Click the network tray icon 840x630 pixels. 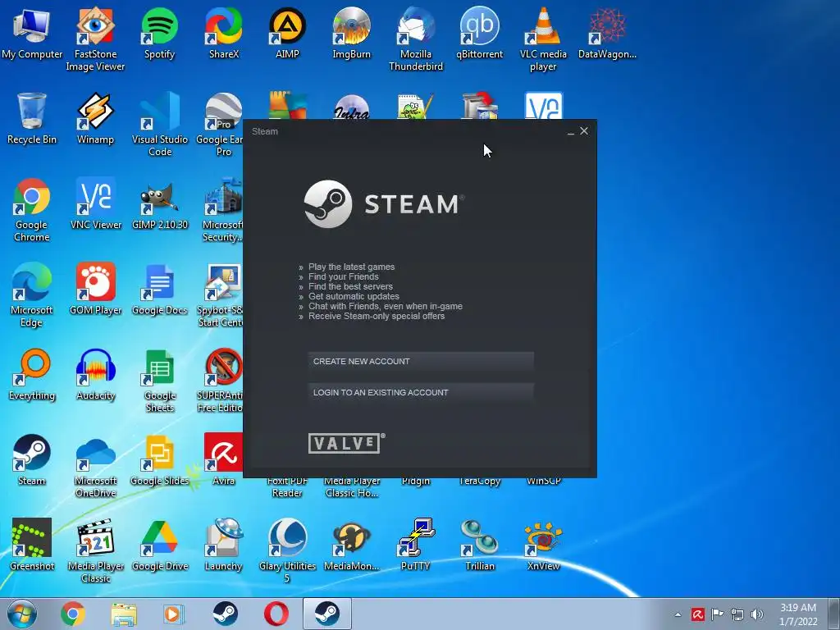[x=737, y=614]
